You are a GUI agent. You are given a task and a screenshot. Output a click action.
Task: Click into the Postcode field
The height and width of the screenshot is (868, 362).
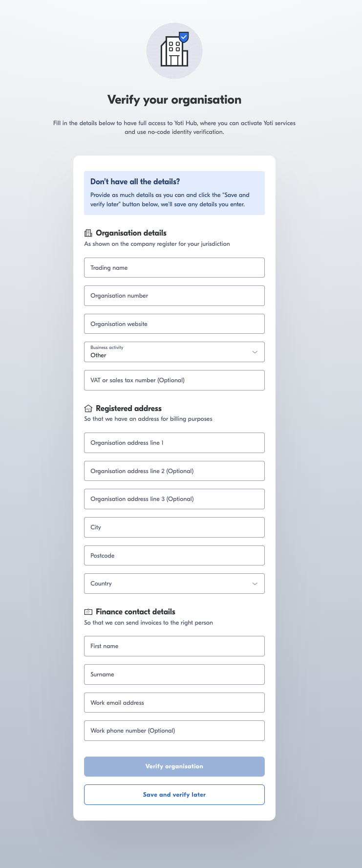174,556
